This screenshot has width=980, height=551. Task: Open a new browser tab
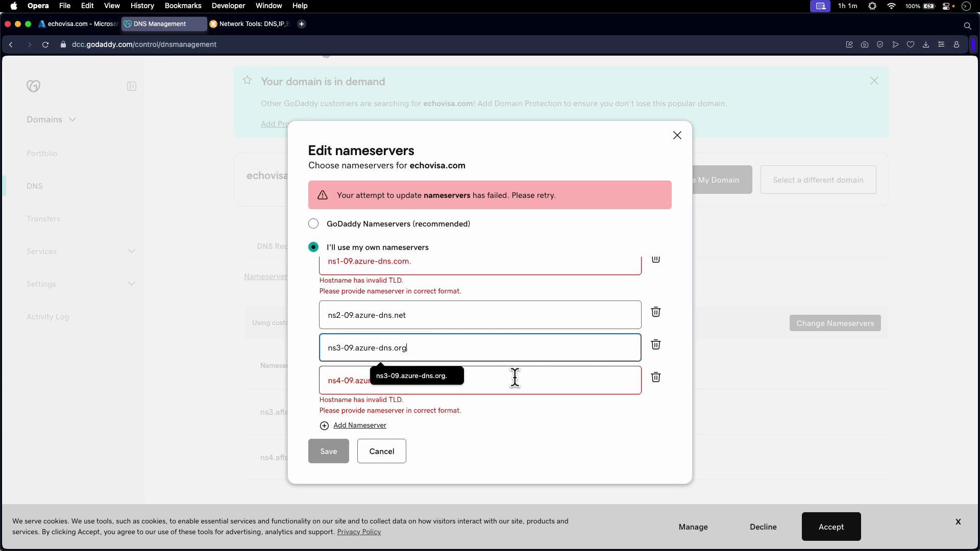[302, 24]
